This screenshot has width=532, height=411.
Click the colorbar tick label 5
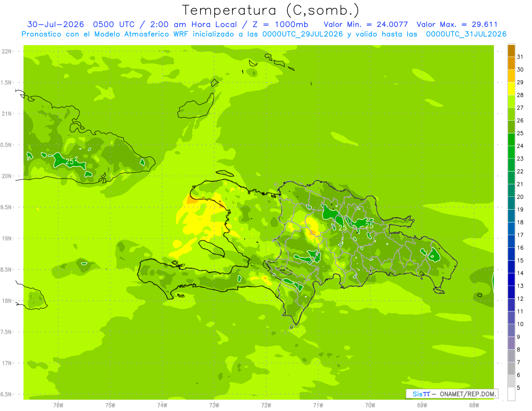point(519,388)
